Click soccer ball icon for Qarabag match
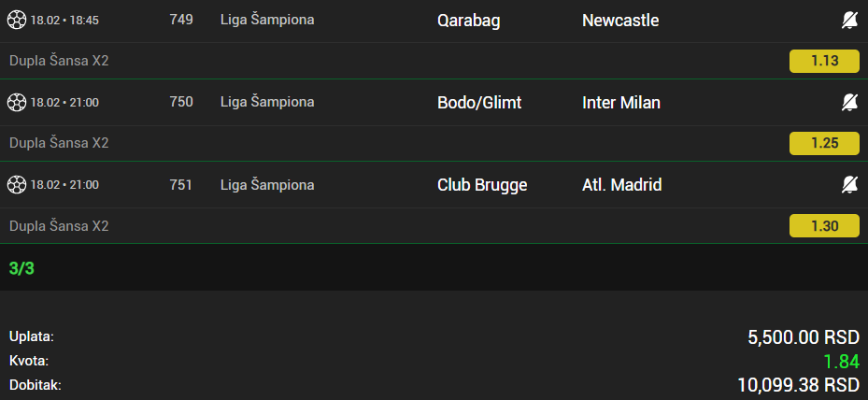868x400 pixels. tap(17, 20)
